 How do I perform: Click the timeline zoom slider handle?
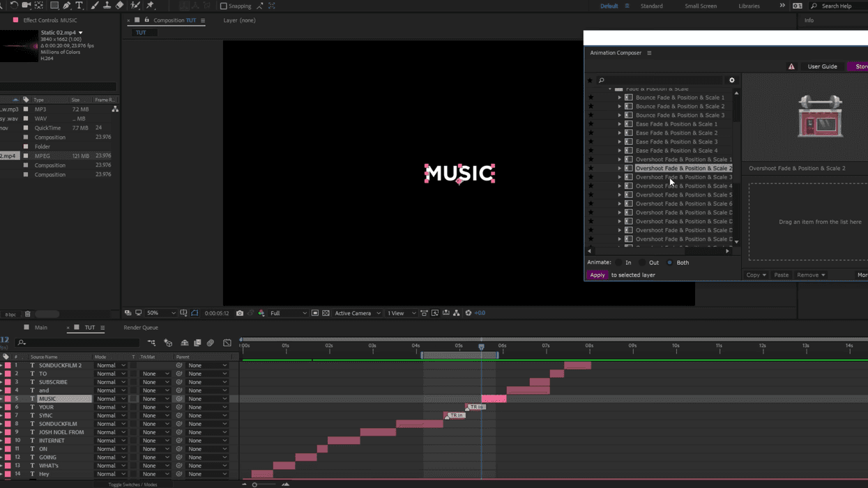tap(254, 485)
